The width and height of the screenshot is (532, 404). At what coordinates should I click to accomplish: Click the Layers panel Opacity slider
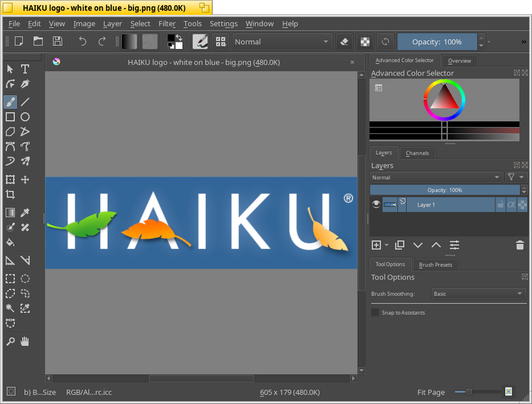pos(445,190)
